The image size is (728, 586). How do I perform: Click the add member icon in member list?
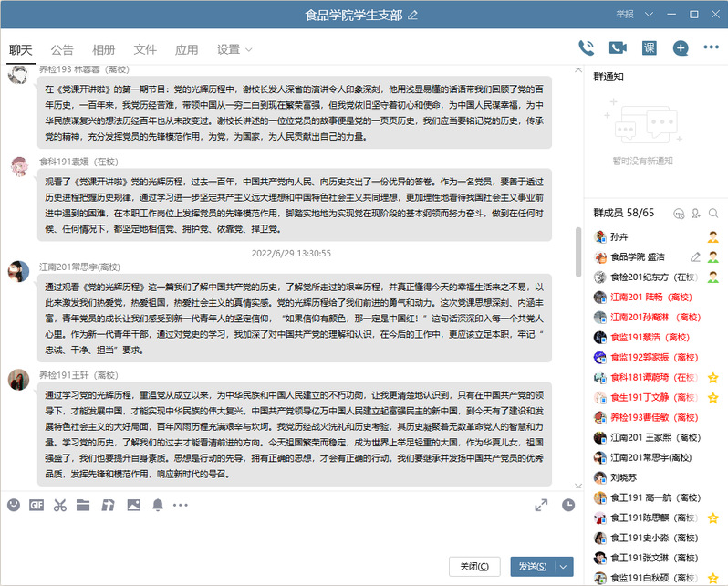pos(695,214)
